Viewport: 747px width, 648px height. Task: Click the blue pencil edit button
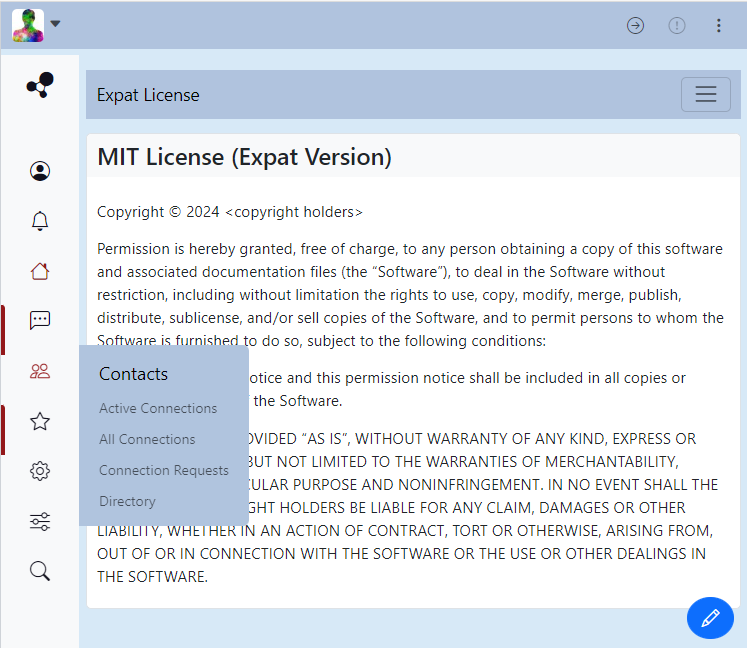[710, 617]
